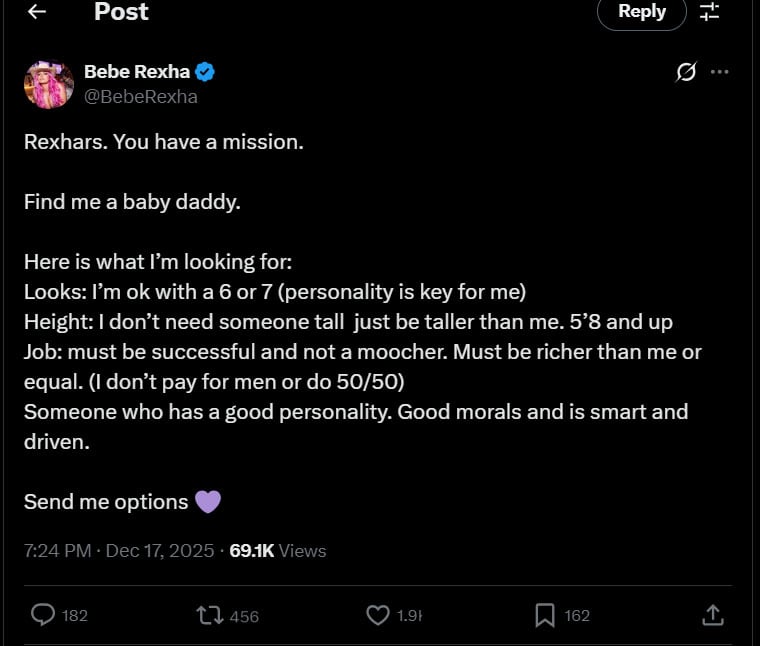Open the three-dot More options menu

point(719,72)
